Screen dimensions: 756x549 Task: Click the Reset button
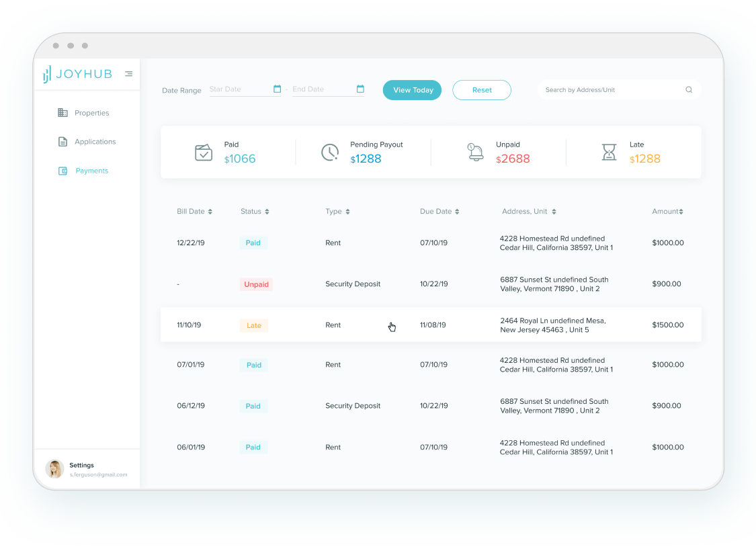[x=481, y=90]
